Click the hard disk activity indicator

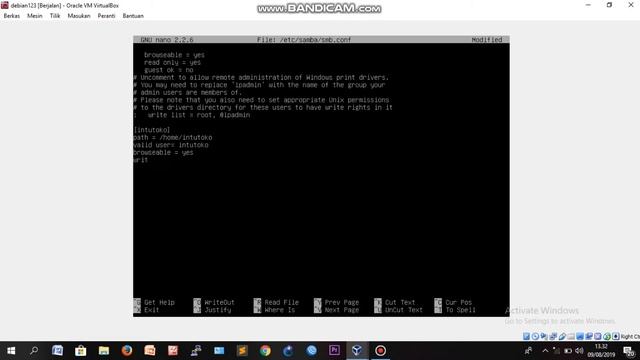527,336
